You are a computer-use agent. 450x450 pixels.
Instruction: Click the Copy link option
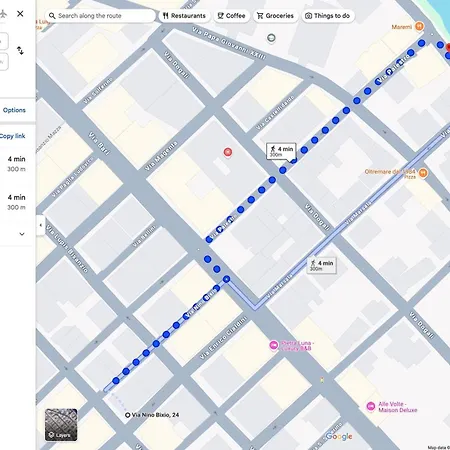pos(12,136)
